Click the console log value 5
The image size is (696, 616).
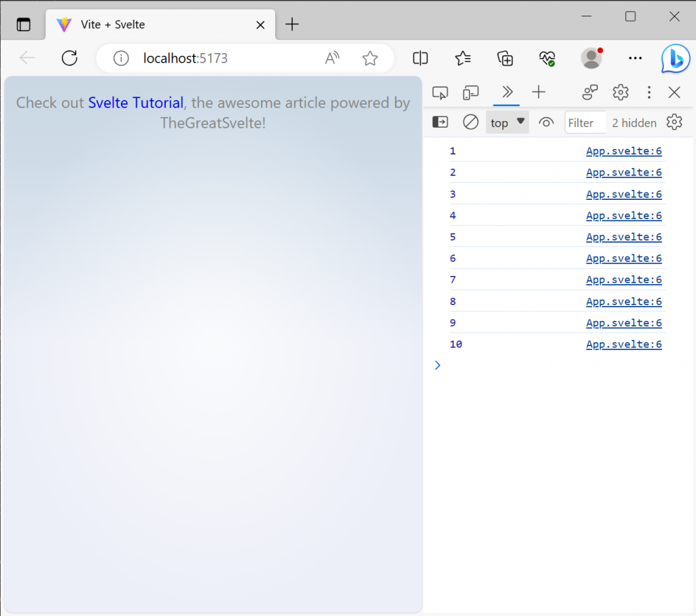coord(453,237)
